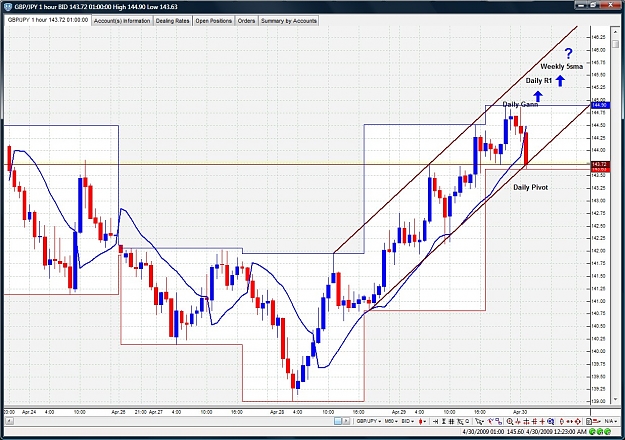Open the N/A dropdown at toolbar end
The image size is (625, 440).
point(611,421)
